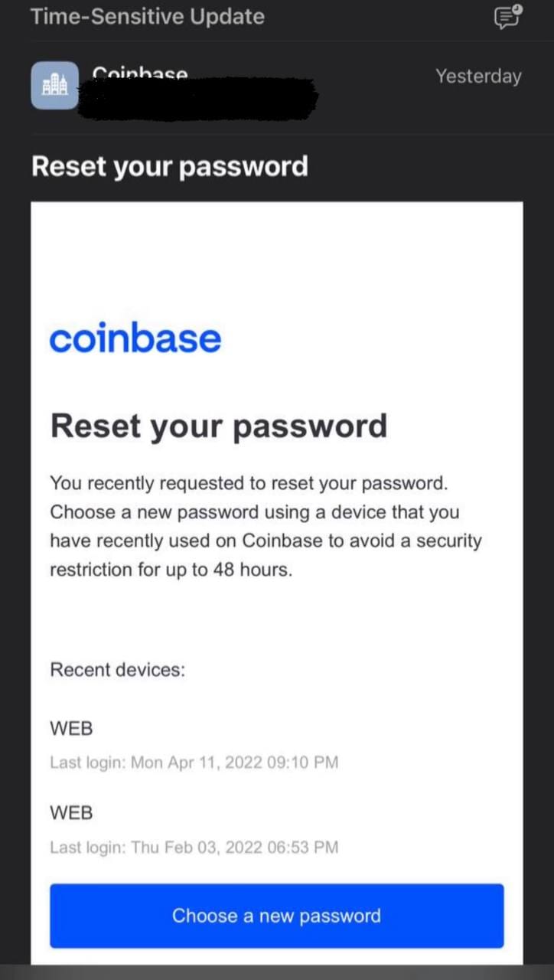
Task: Open the sender avatar building icon
Action: click(54, 86)
